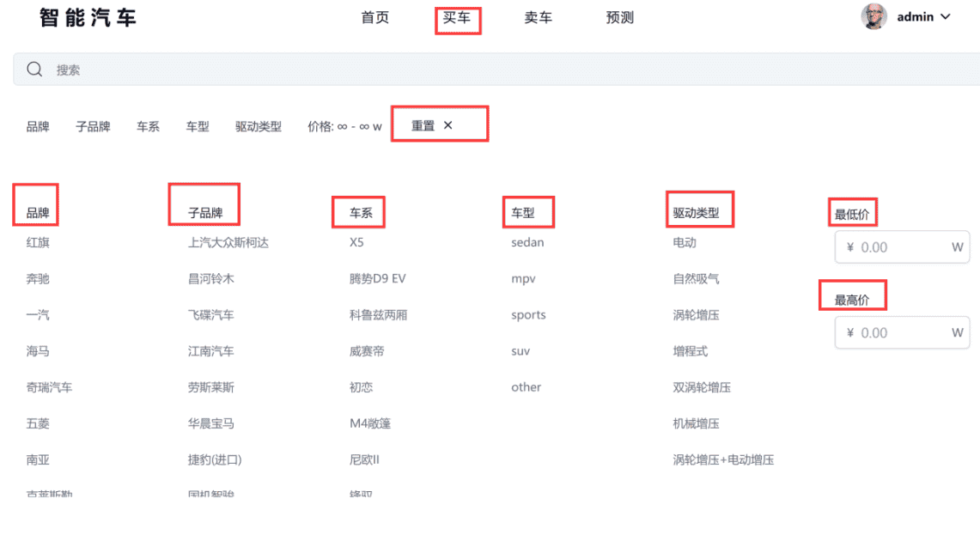The height and width of the screenshot is (541, 980).
Task: Select the 买车 navigation tab
Action: coord(457,18)
